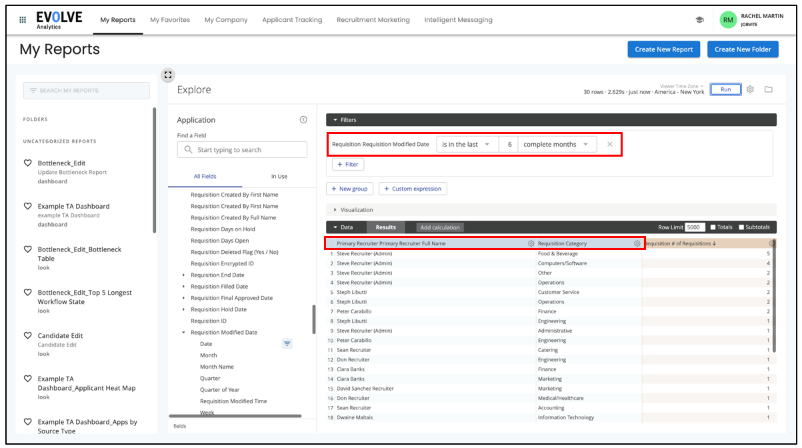Open the Viewer Time Zone dropdown
This screenshot has height=448, width=802.
[x=681, y=86]
